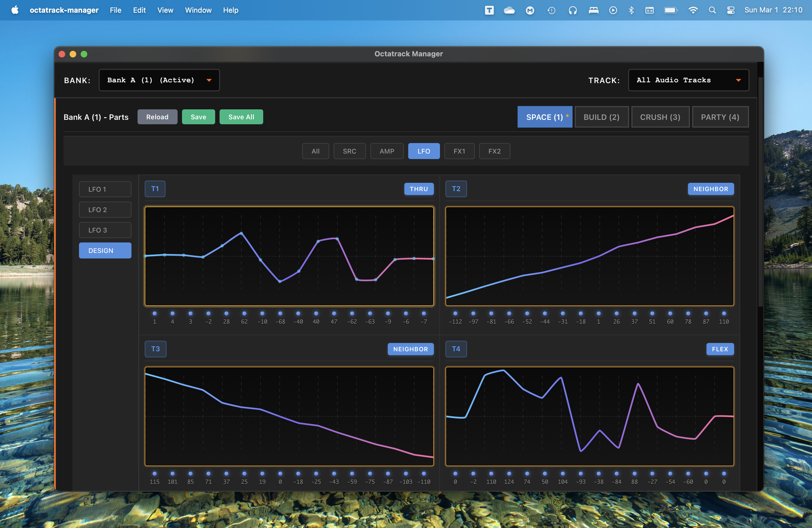Open the Apple menu logo
812x528 pixels.
point(15,10)
